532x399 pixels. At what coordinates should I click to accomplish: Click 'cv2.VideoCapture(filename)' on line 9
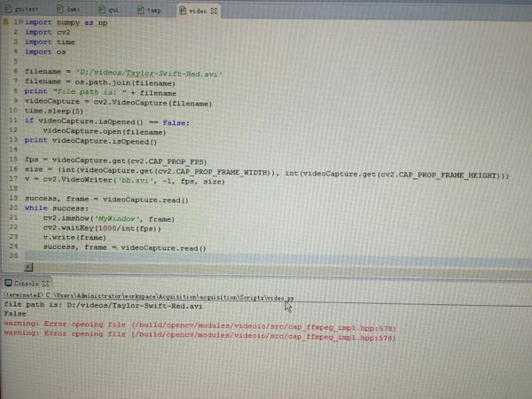[x=153, y=103]
